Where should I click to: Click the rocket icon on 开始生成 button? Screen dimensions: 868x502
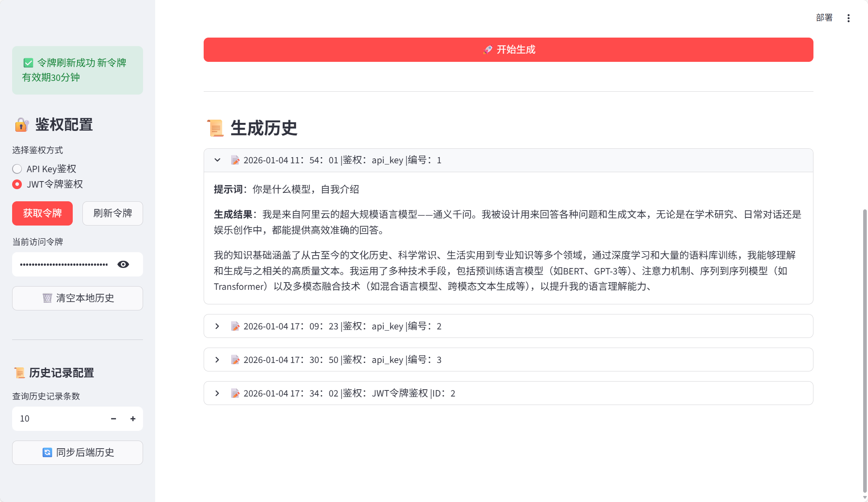488,50
